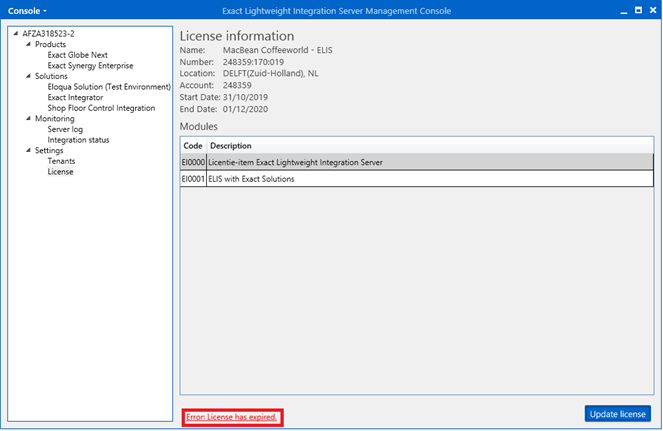Open the License settings
This screenshot has width=663, height=431.
pyautogui.click(x=60, y=172)
